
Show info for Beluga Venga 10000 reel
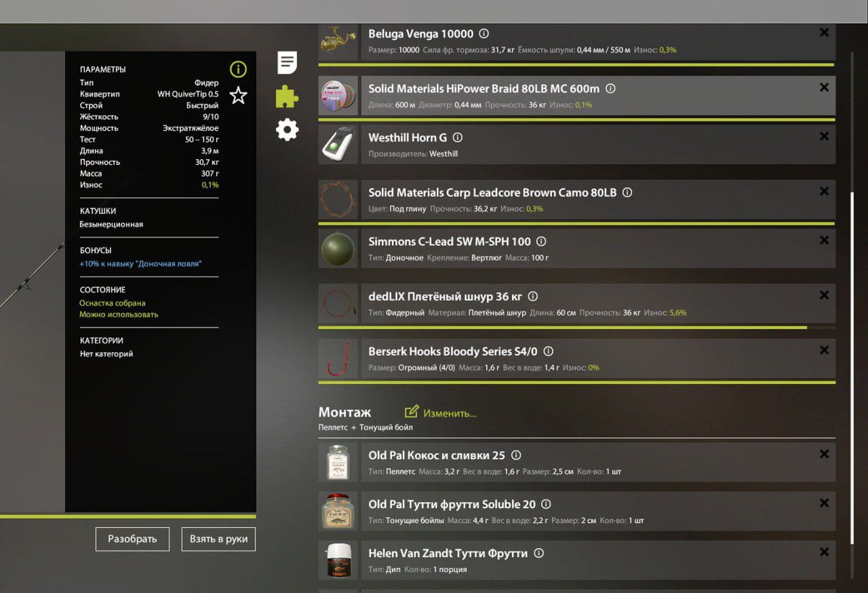(484, 34)
